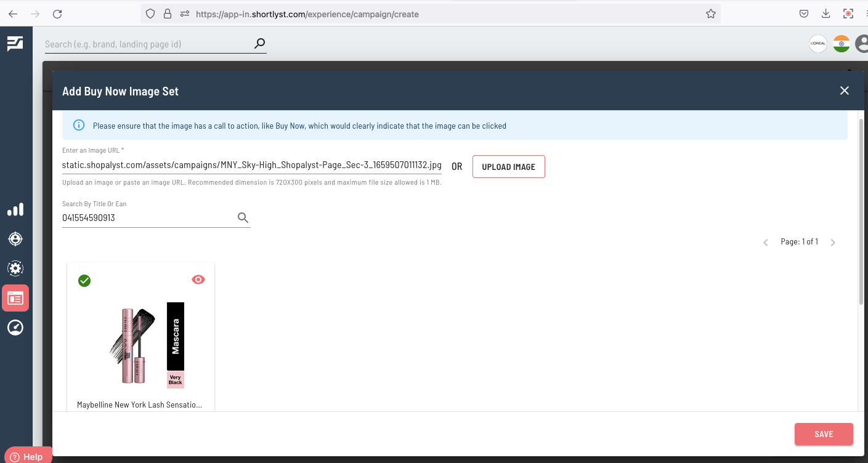The width and height of the screenshot is (868, 463).
Task: Open the target crosshair sidebar icon
Action: click(15, 239)
